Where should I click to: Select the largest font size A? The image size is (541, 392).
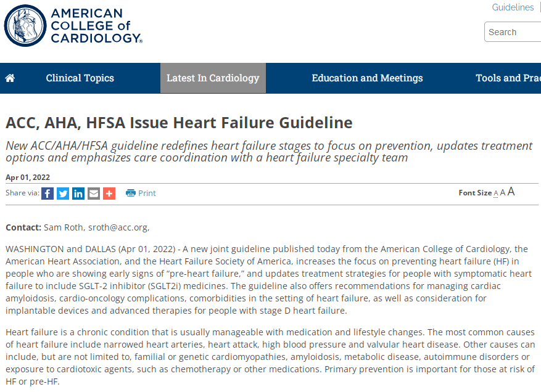click(x=511, y=191)
